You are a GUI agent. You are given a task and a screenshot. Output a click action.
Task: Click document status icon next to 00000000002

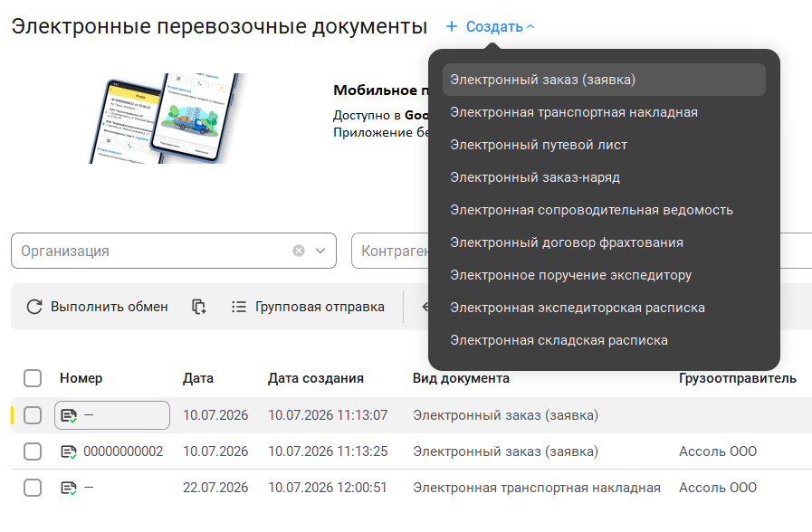point(69,451)
